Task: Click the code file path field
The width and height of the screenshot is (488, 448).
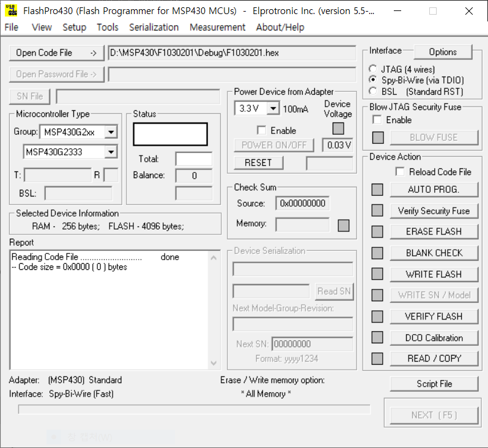Action: click(x=232, y=53)
